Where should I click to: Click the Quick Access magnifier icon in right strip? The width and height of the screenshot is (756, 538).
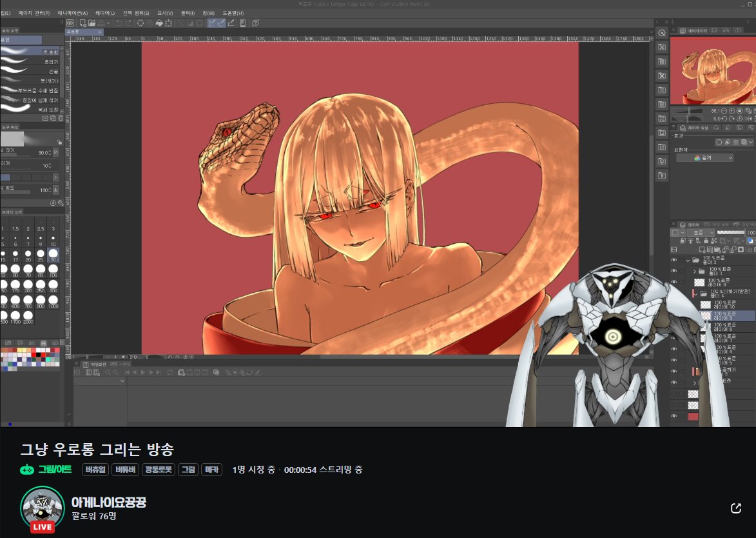coord(662,33)
